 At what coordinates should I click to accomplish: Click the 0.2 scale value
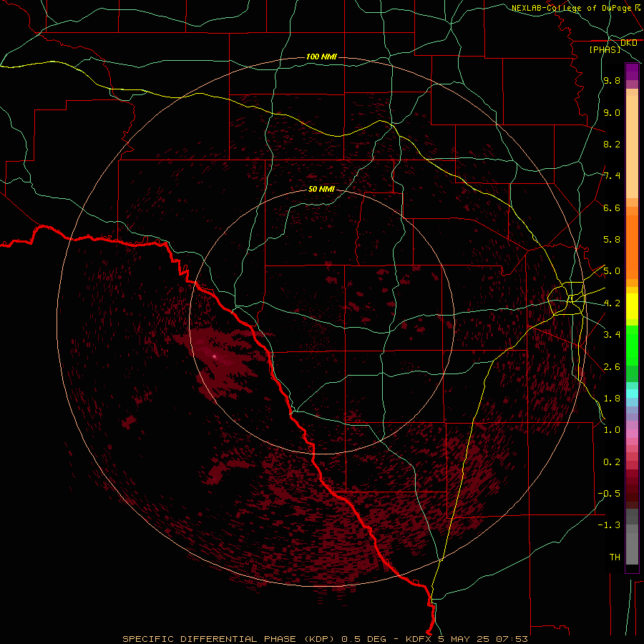(612, 462)
